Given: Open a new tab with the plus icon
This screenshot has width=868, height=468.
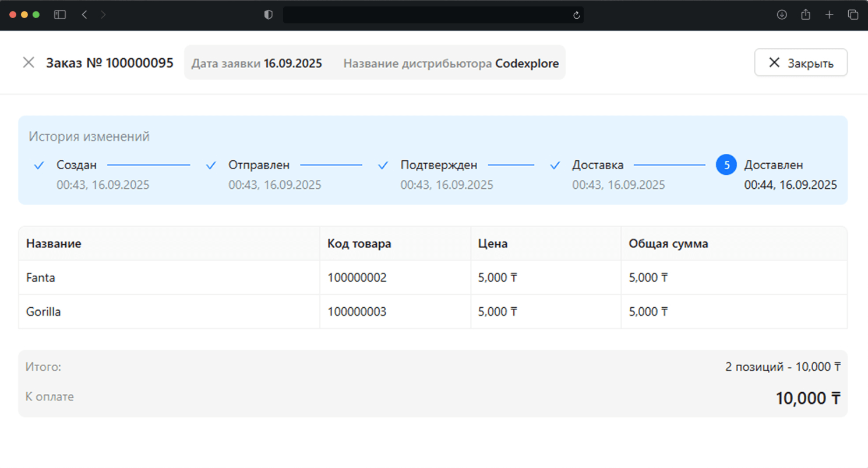Looking at the screenshot, I should point(830,15).
